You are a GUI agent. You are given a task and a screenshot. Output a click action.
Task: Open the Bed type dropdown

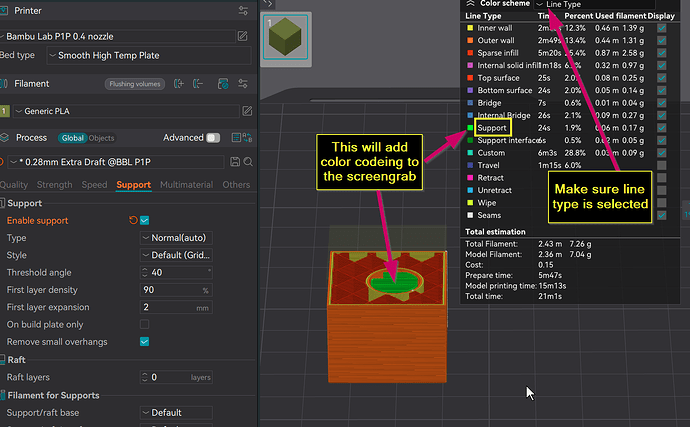coord(149,55)
